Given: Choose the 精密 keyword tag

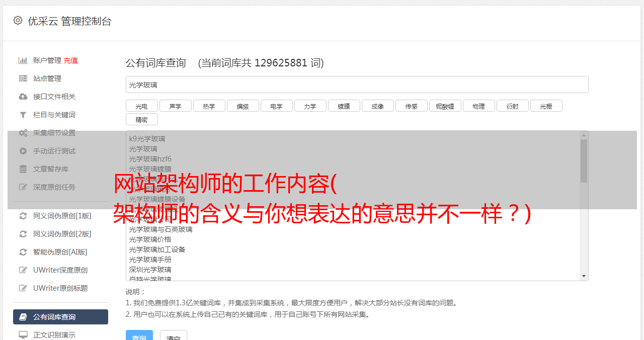Looking at the screenshot, I should [141, 120].
